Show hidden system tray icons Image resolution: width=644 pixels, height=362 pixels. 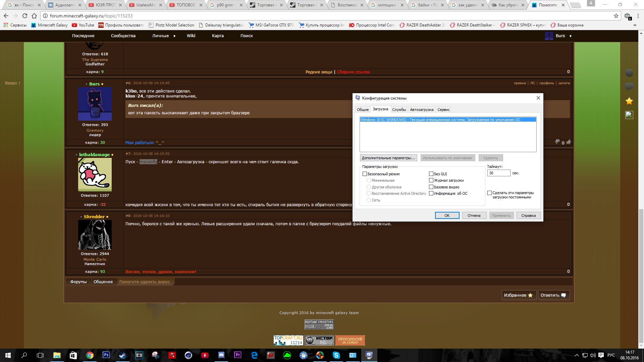pos(577,355)
